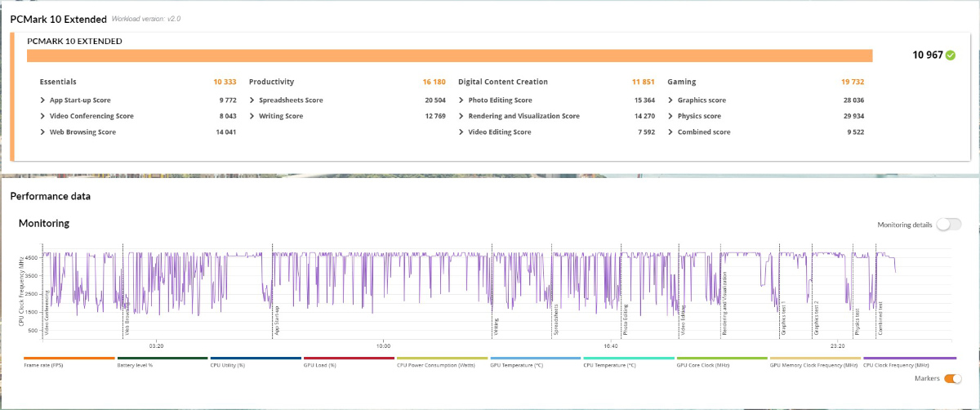This screenshot has height=410, width=980.
Task: Click the green validated score checkmark icon
Action: 950,56
